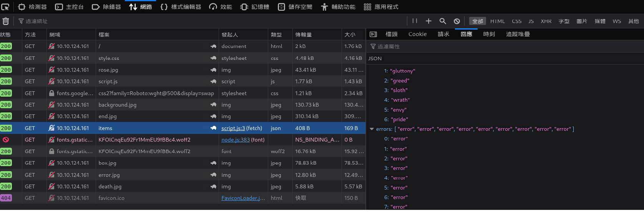Viewport: 644px width, 216px height.
Task: Open the FaviconLoader initiator link
Action: pyautogui.click(x=243, y=198)
